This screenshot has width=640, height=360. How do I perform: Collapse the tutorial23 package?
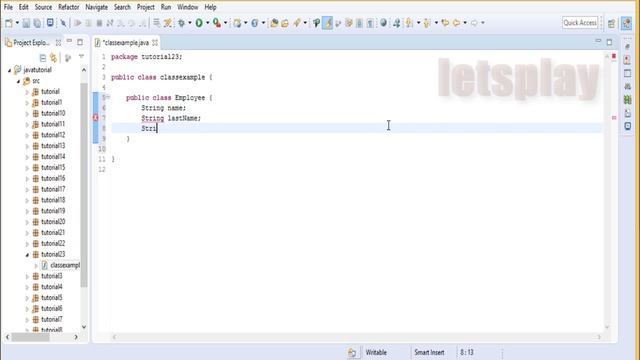point(27,255)
